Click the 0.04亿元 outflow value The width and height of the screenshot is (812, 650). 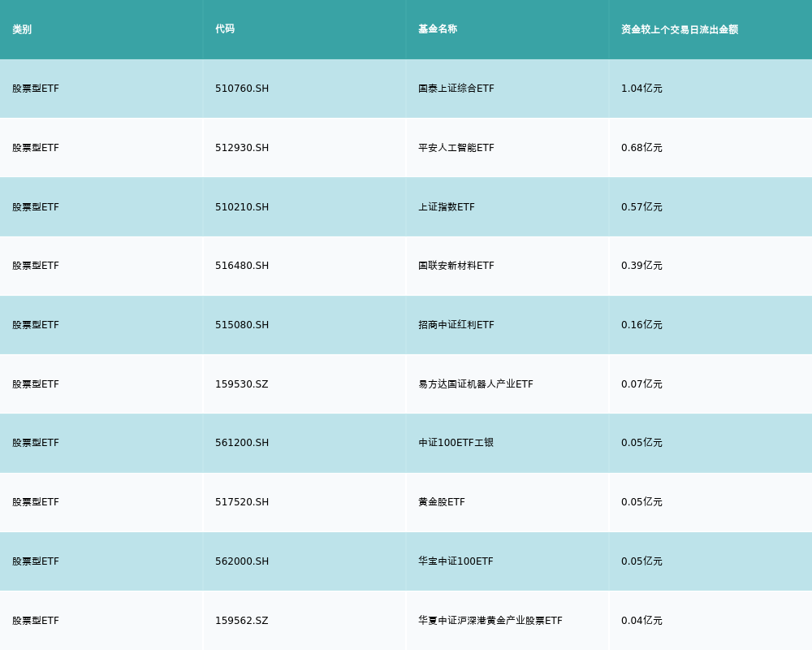pos(641,621)
